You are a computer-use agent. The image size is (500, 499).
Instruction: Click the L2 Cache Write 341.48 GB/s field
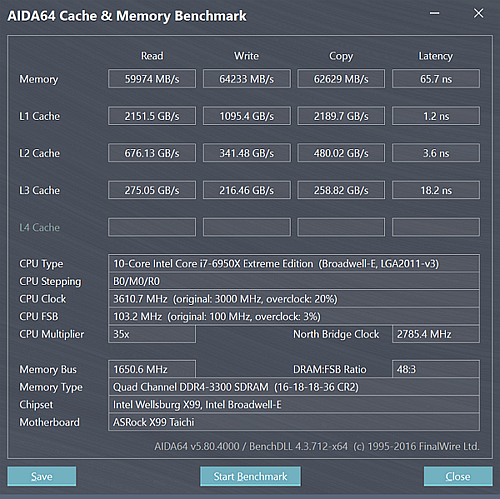pos(247,153)
